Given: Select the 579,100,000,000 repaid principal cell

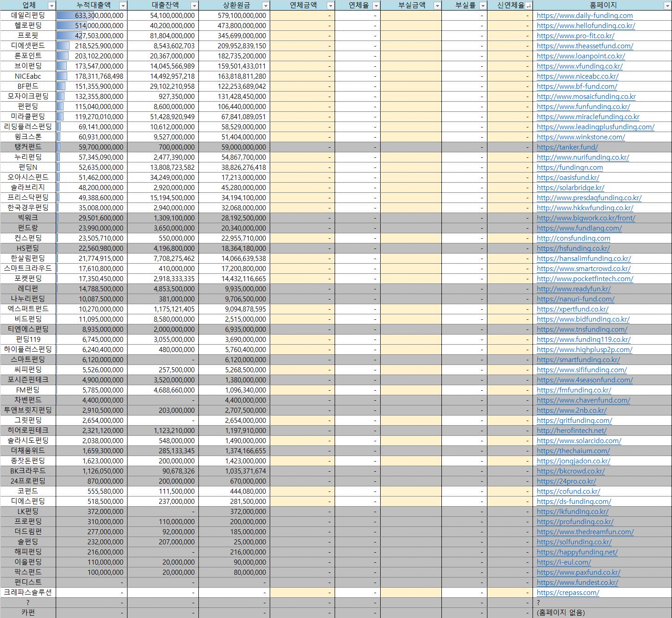Looking at the screenshot, I should [x=234, y=16].
